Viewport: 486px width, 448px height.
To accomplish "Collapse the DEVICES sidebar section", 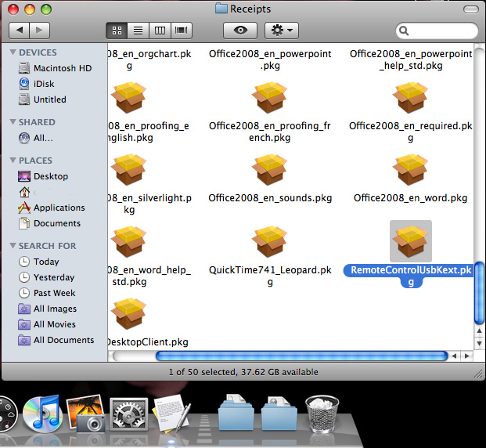I will coord(13,52).
